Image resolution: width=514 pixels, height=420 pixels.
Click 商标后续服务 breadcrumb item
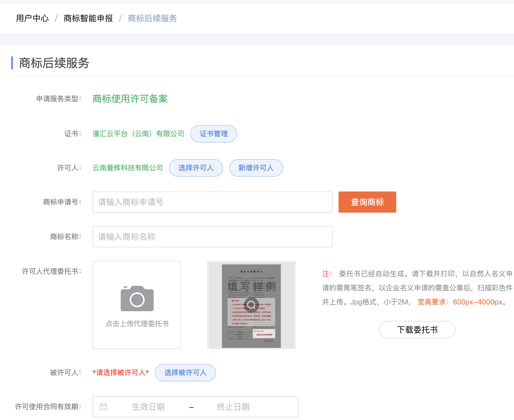click(x=152, y=18)
